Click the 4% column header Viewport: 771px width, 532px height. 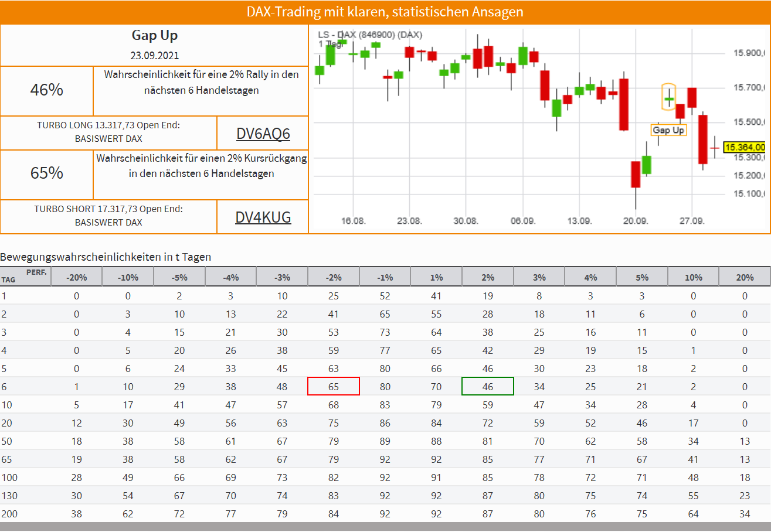coord(590,277)
